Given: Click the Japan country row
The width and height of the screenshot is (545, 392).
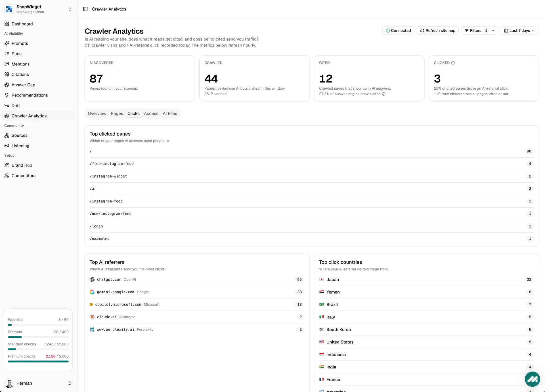Looking at the screenshot, I should (426, 279).
